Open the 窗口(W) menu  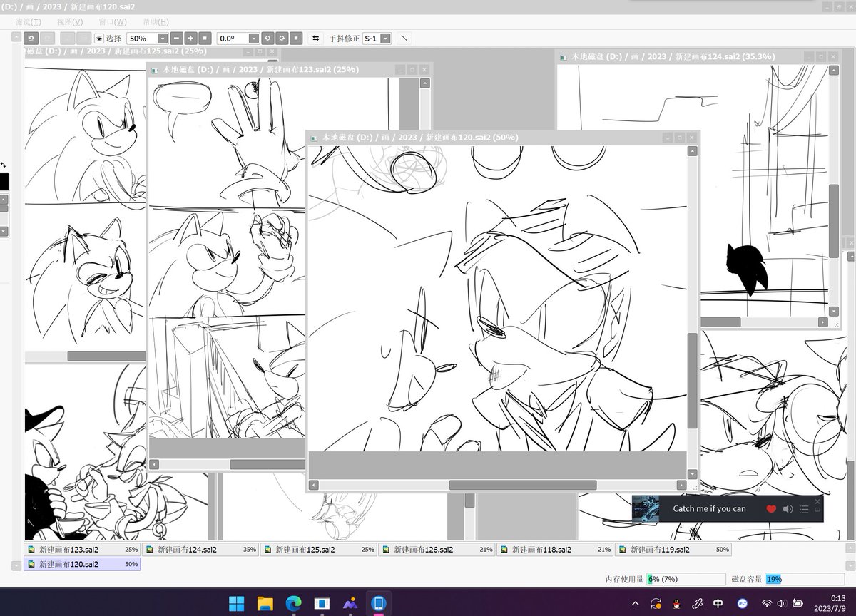click(x=113, y=22)
